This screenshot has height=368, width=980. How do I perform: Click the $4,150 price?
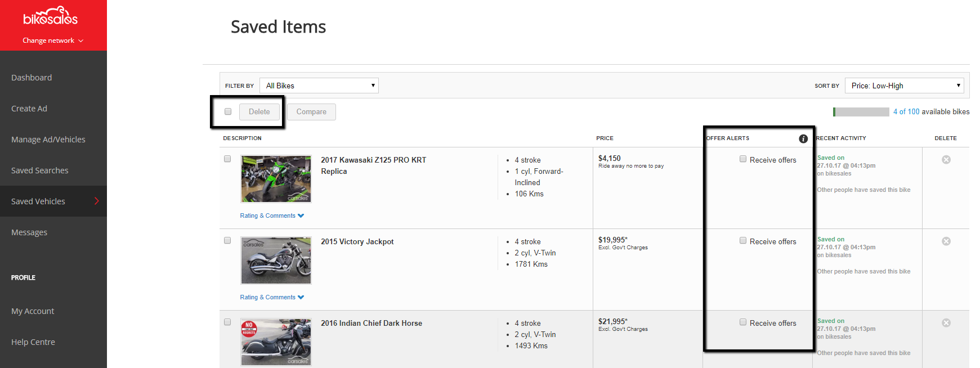(610, 158)
